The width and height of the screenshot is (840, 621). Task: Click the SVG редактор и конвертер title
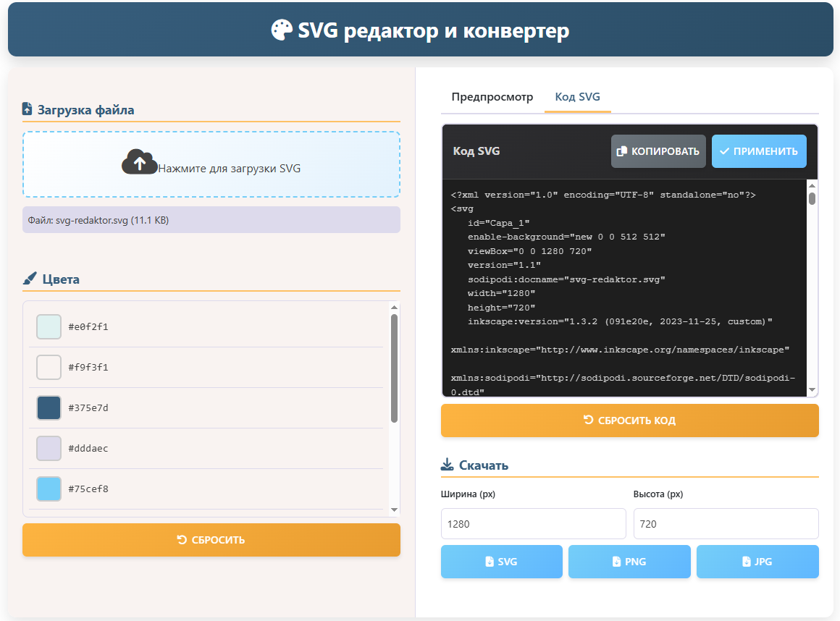(x=433, y=30)
